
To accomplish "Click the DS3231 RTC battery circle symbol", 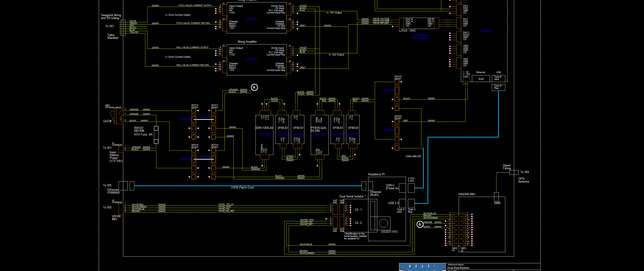I will point(383,223).
